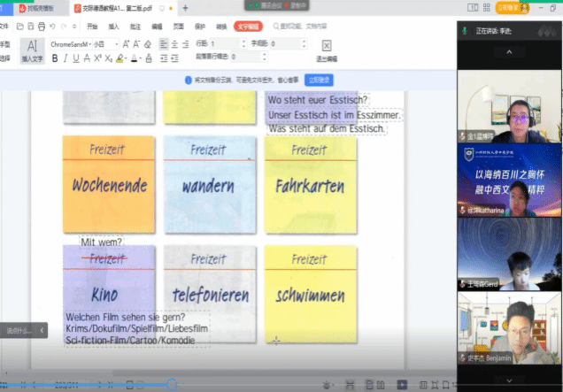Open the 插入 (Insert) menu tab

(x=113, y=27)
